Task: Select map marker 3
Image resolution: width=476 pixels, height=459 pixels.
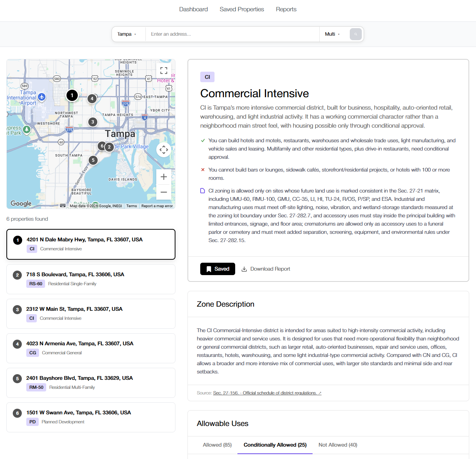Action: 93,122
